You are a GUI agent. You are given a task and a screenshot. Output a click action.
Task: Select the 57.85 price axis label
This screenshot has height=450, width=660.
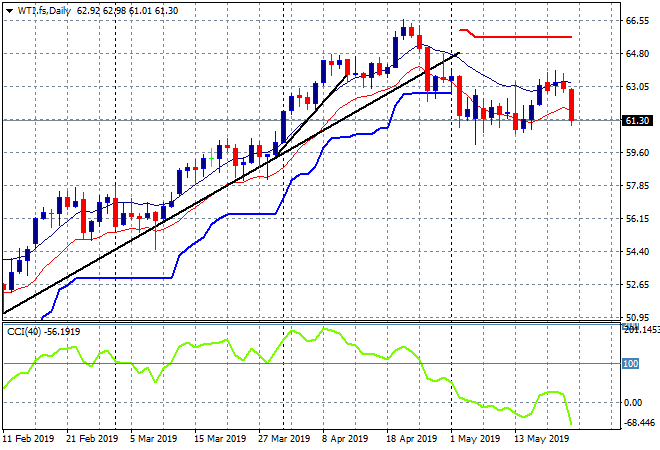point(637,186)
